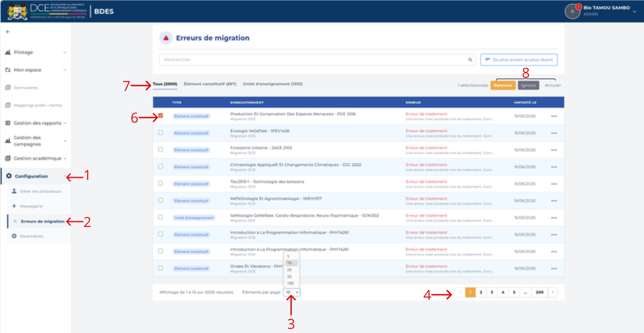Click the Gestion académique icon

click(8, 158)
